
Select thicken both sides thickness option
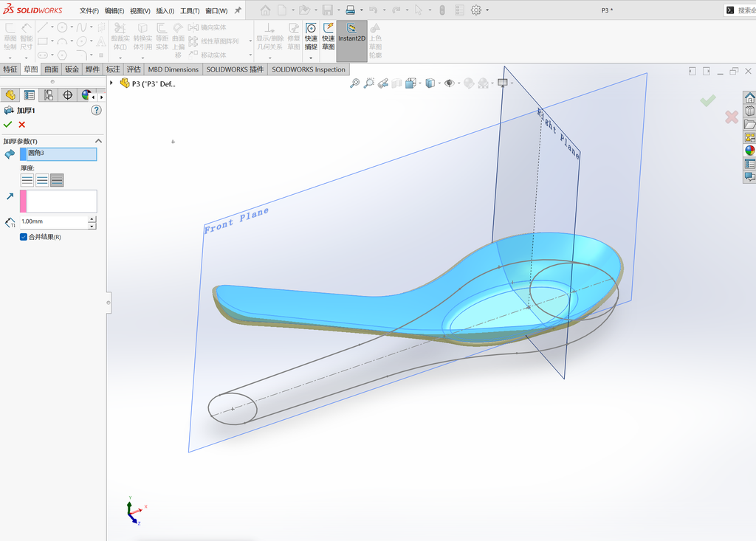[x=42, y=180]
